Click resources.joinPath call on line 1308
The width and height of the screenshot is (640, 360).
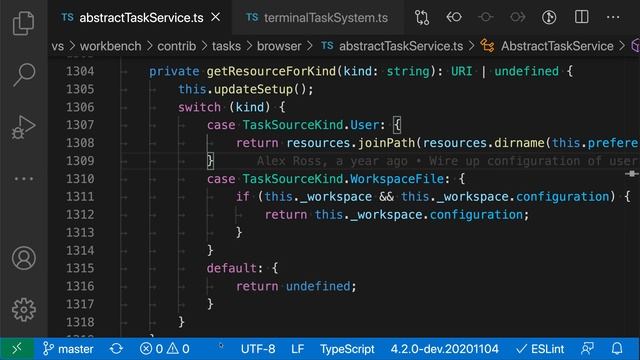pyautogui.click(x=350, y=143)
